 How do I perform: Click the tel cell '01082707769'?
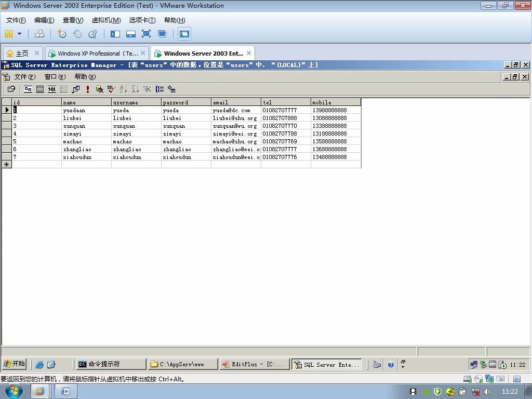click(x=286, y=141)
